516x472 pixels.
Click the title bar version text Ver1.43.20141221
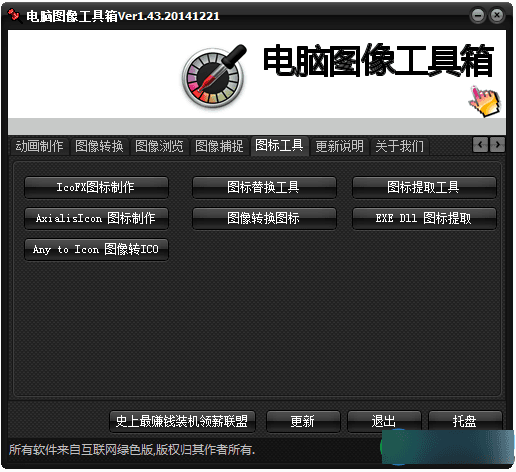(x=169, y=16)
